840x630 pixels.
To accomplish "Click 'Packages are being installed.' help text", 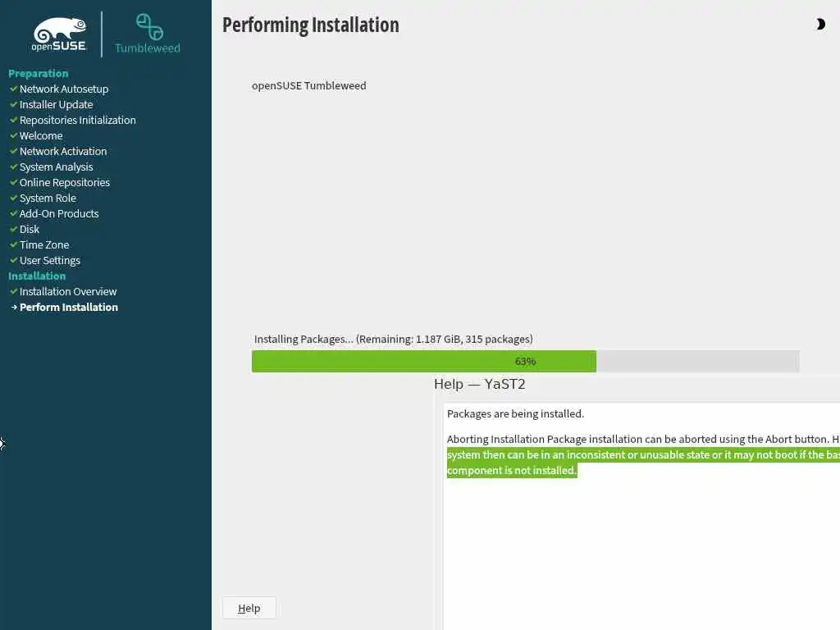I will click(515, 413).
